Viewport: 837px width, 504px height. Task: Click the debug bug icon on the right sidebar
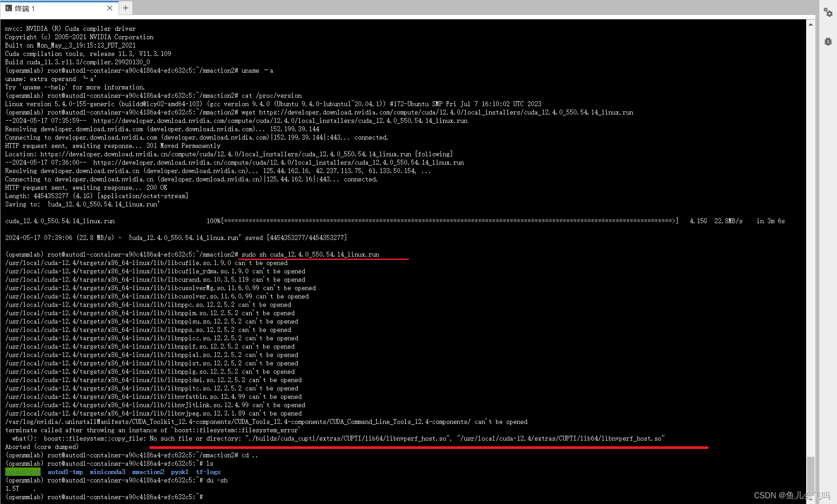click(828, 42)
